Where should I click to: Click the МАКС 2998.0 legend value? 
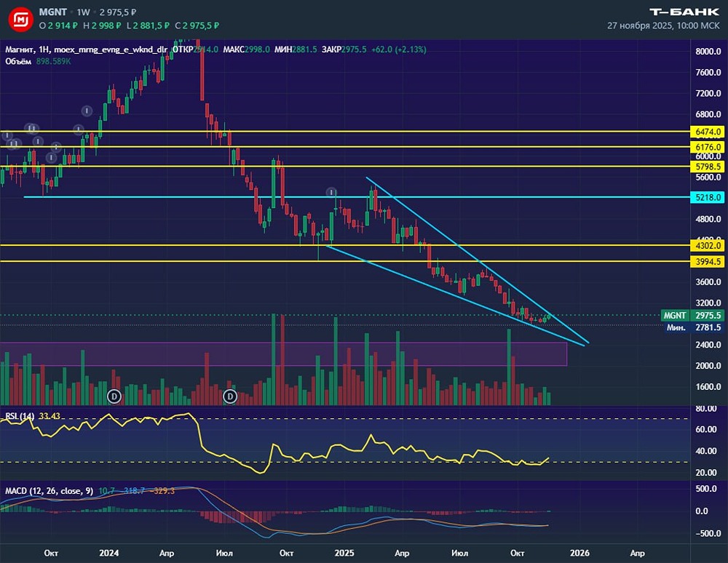(247, 49)
